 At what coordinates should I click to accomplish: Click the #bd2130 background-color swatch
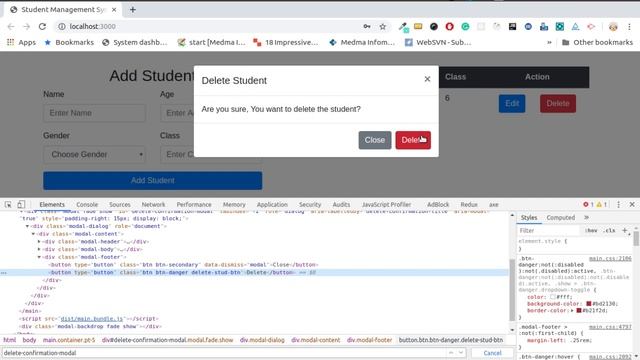(589, 304)
